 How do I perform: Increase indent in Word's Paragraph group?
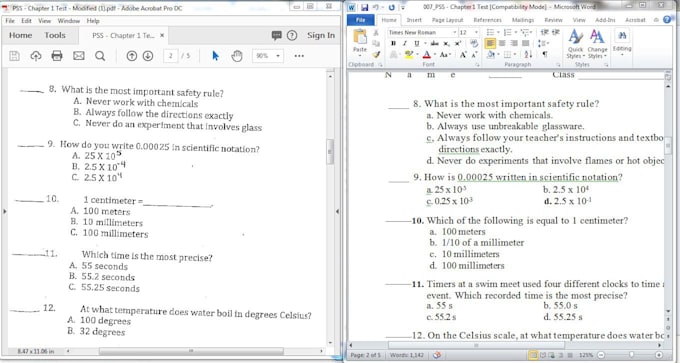point(555,33)
